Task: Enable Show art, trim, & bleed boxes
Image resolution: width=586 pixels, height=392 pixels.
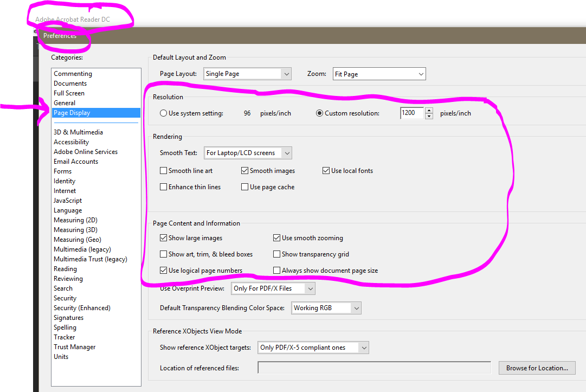Action: (163, 254)
